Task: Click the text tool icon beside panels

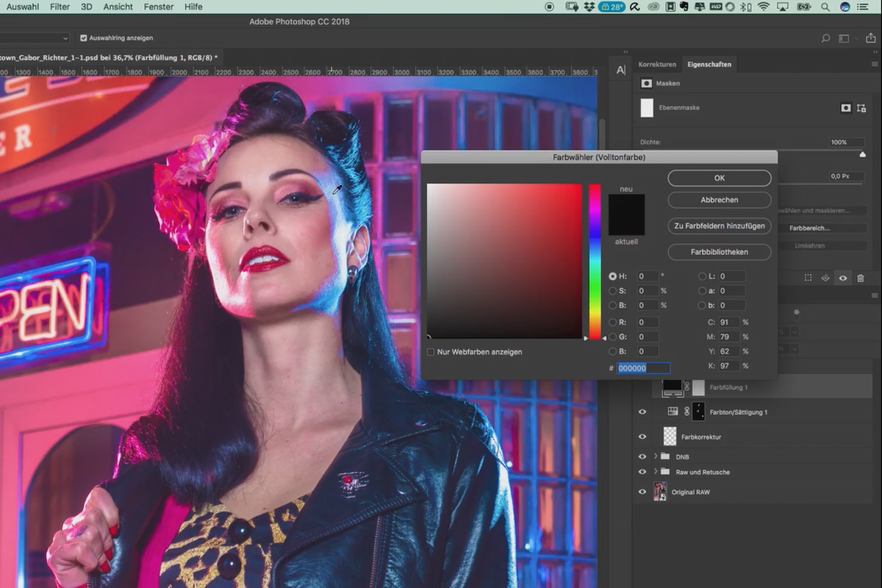Action: (620, 70)
